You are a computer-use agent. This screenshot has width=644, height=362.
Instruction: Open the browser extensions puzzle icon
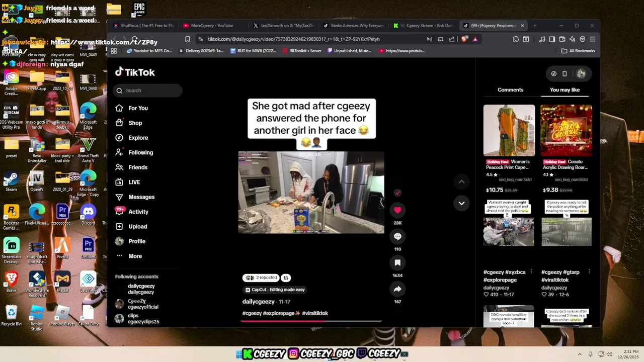tap(516, 39)
